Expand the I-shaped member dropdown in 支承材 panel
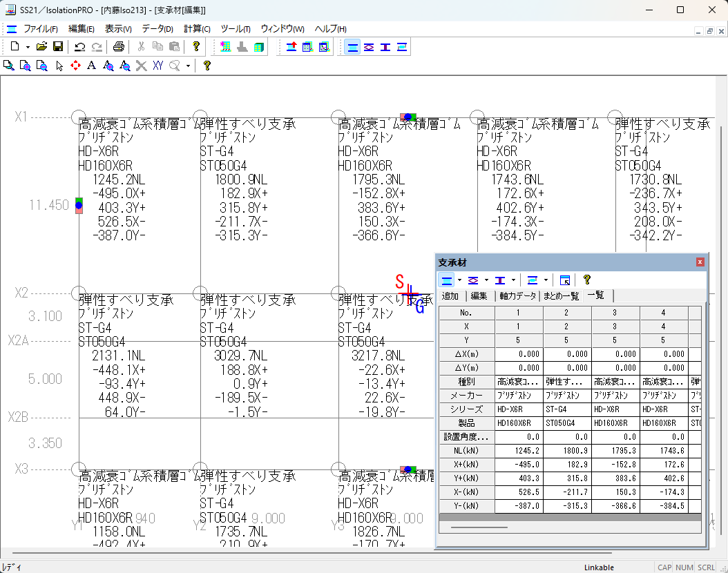728x573 pixels. (x=513, y=280)
